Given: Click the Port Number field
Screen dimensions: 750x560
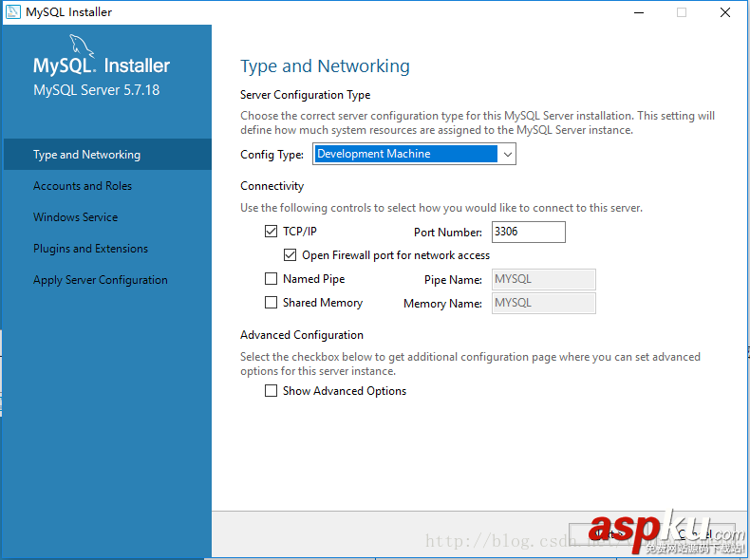Looking at the screenshot, I should (528, 232).
